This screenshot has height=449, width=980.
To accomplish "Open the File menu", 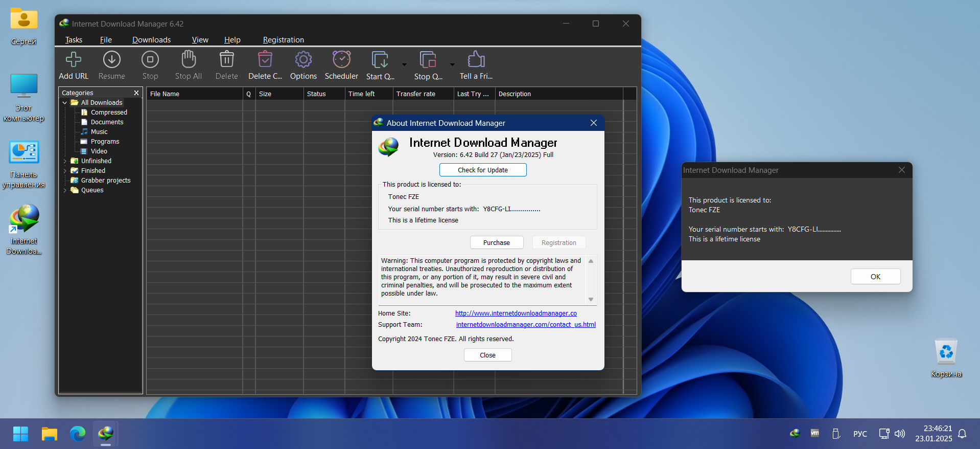I will 106,40.
